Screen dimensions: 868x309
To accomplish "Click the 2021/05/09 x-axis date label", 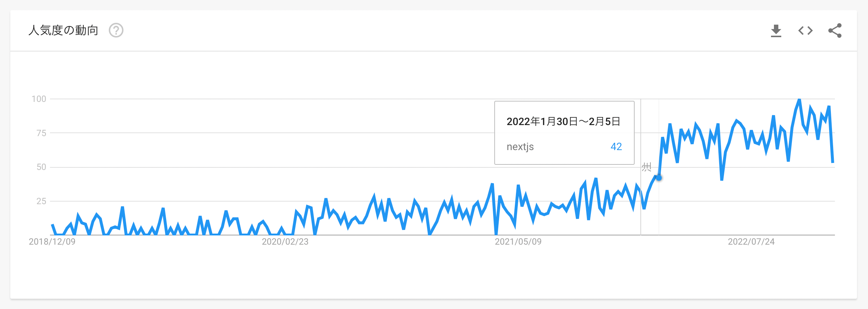I will coord(518,242).
